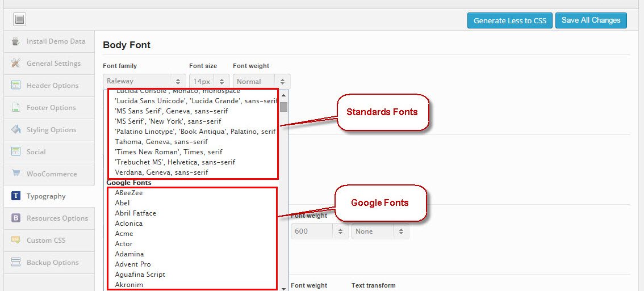Choose Tahoma, Geneva, sans-serif from the list

click(161, 142)
